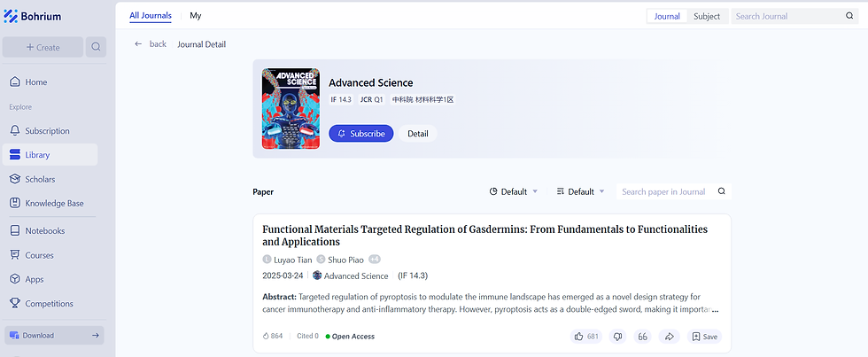Switch search scope to Subject
The image size is (868, 357).
point(707,16)
